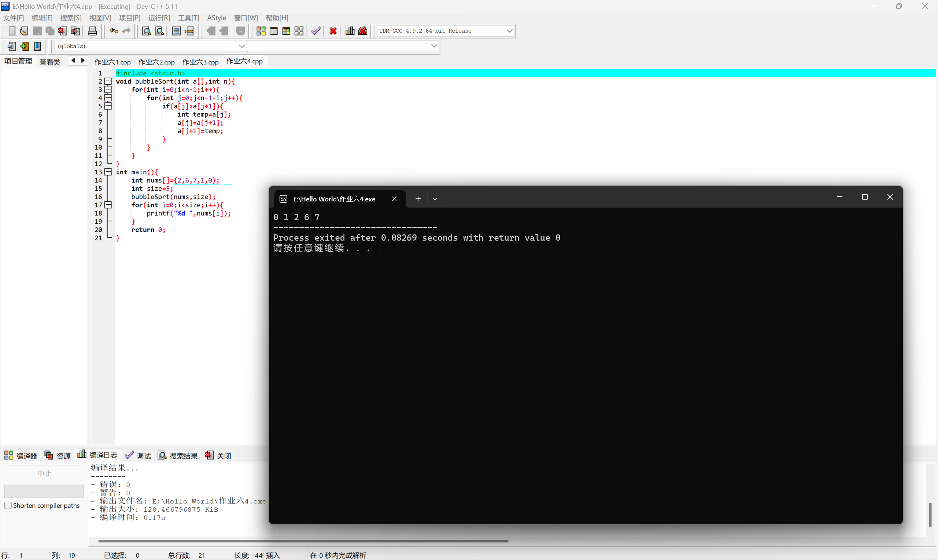Switch to the 作业六2.cpp tab
Image resolution: width=938 pixels, height=560 pixels.
point(156,62)
